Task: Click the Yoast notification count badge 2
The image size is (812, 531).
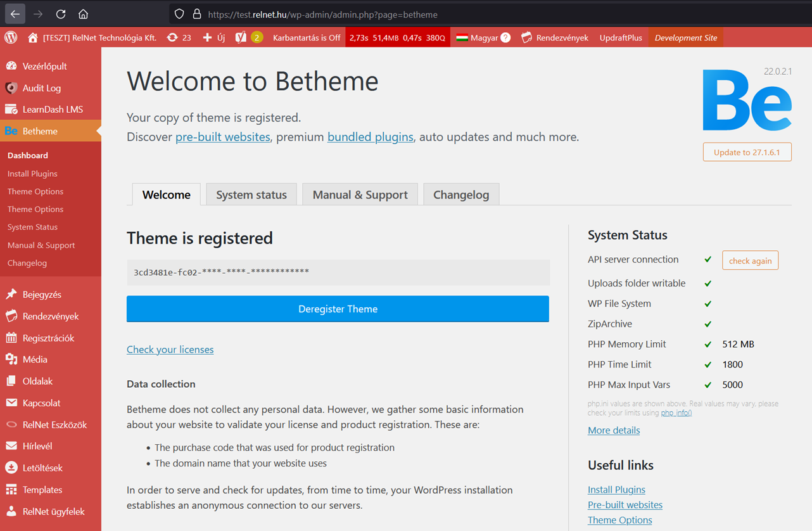Action: (257, 37)
